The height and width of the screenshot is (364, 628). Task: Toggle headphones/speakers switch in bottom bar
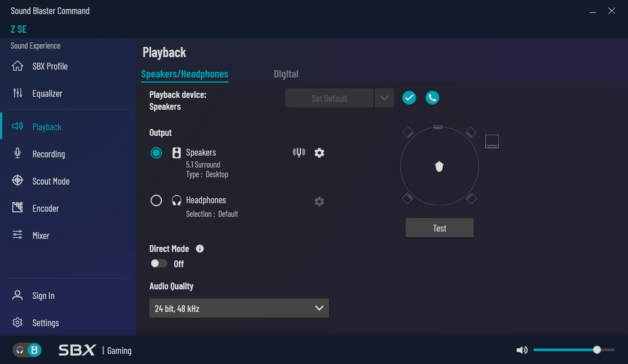27,350
